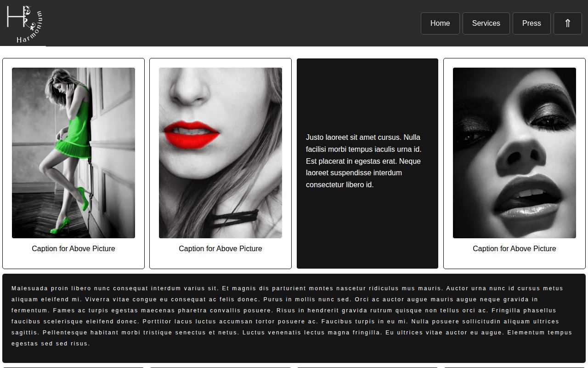This screenshot has width=588, height=368.
Task: Click the red lips in the second photo
Action: 192,134
